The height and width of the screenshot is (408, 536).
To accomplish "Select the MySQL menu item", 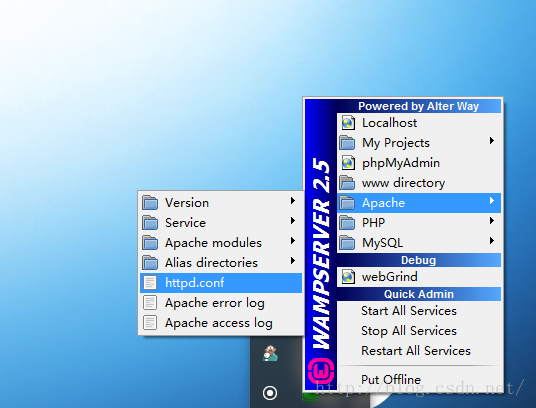I will [419, 243].
